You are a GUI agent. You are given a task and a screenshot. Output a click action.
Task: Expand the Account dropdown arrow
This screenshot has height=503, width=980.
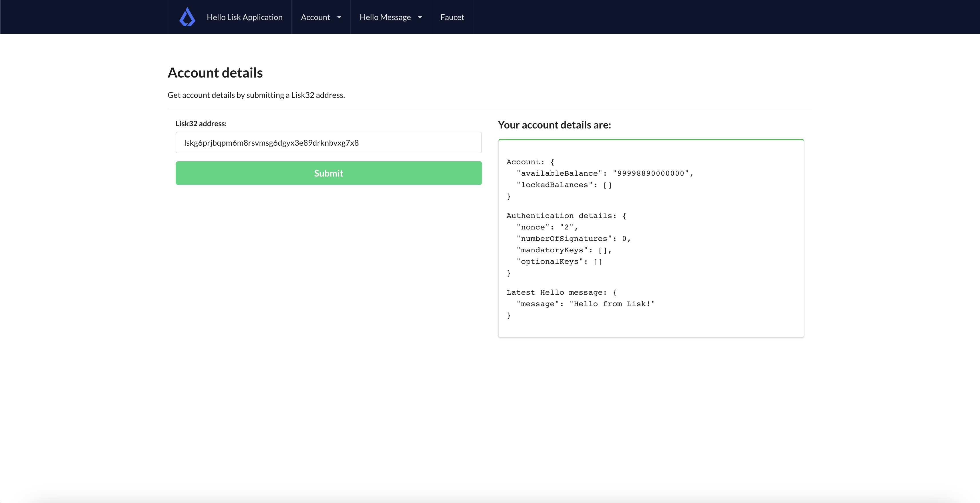point(339,17)
